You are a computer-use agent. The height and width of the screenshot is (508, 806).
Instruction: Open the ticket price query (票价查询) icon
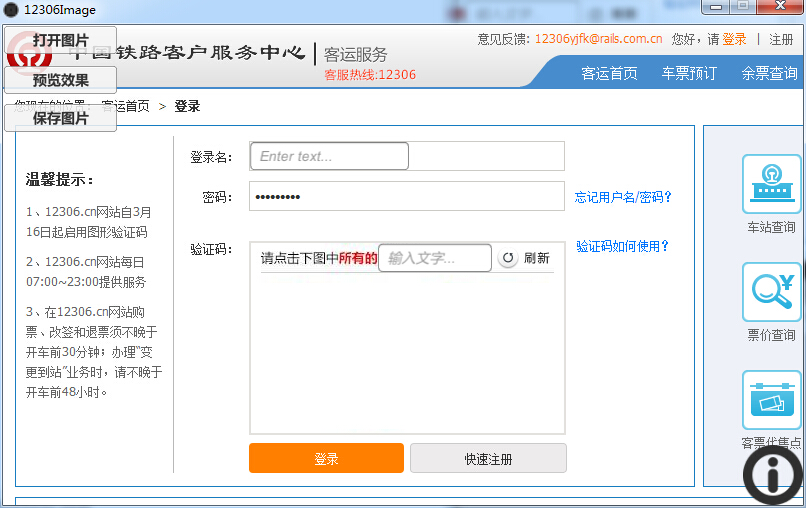772,292
